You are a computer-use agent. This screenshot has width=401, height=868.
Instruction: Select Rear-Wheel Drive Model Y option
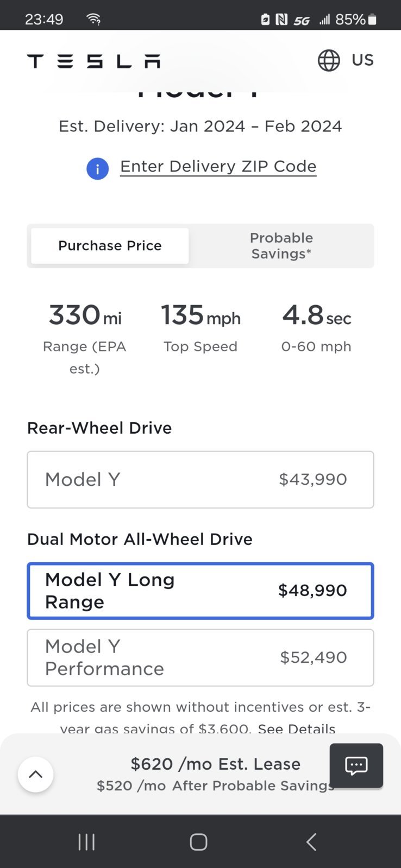click(x=200, y=479)
